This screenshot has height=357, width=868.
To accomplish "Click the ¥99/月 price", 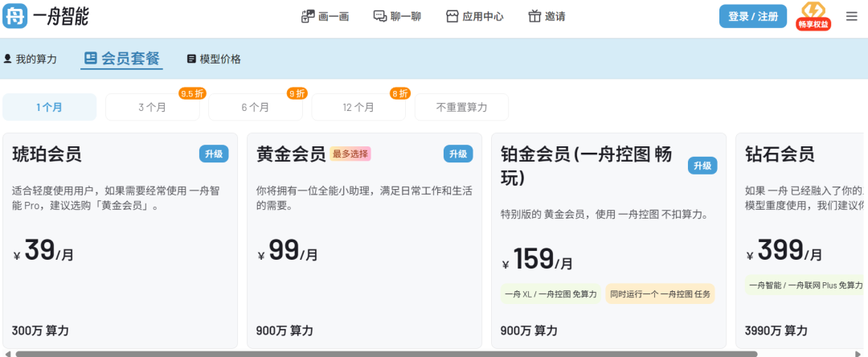I will coord(288,251).
